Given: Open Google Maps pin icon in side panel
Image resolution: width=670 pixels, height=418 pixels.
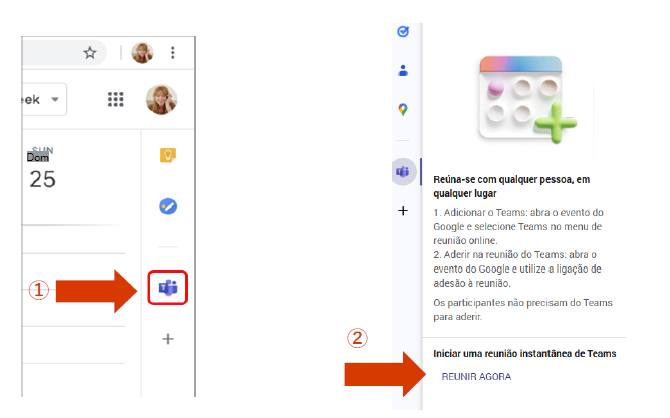Looking at the screenshot, I should [403, 109].
